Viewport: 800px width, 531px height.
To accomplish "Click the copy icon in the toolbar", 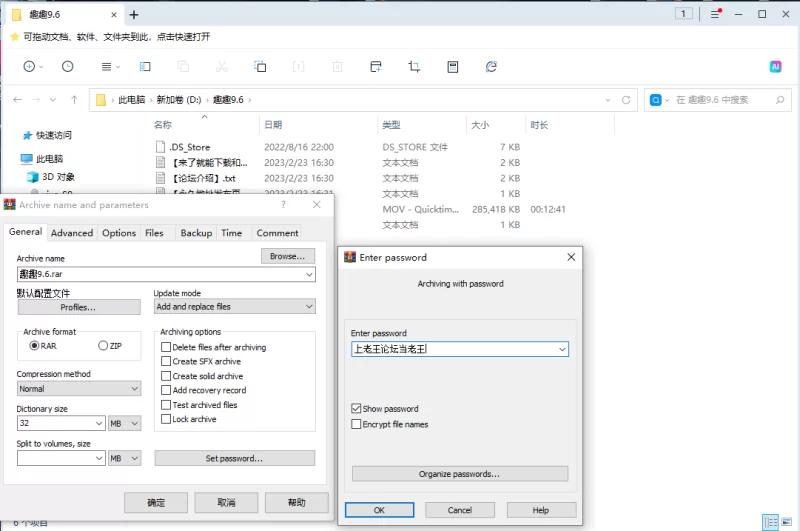I will tap(183, 66).
